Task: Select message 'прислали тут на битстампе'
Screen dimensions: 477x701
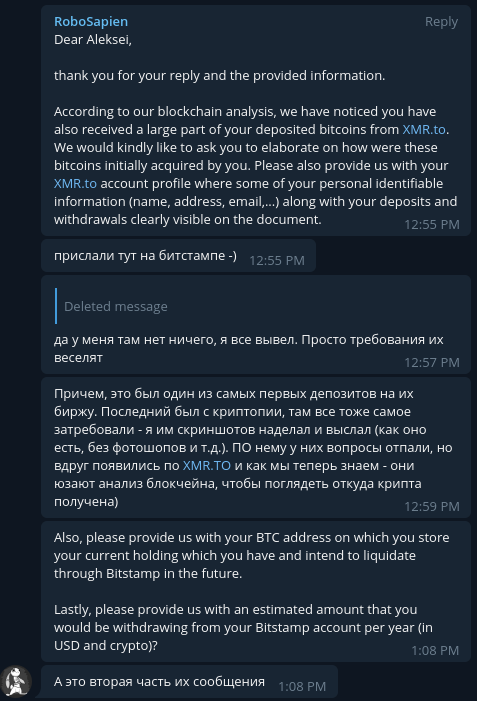Action: 178,256
